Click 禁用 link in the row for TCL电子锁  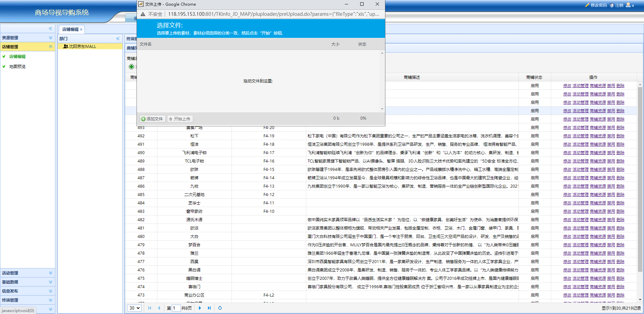click(611, 161)
